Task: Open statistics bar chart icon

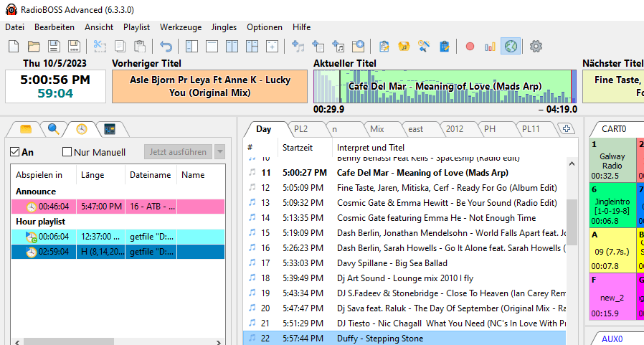Action: click(x=490, y=47)
